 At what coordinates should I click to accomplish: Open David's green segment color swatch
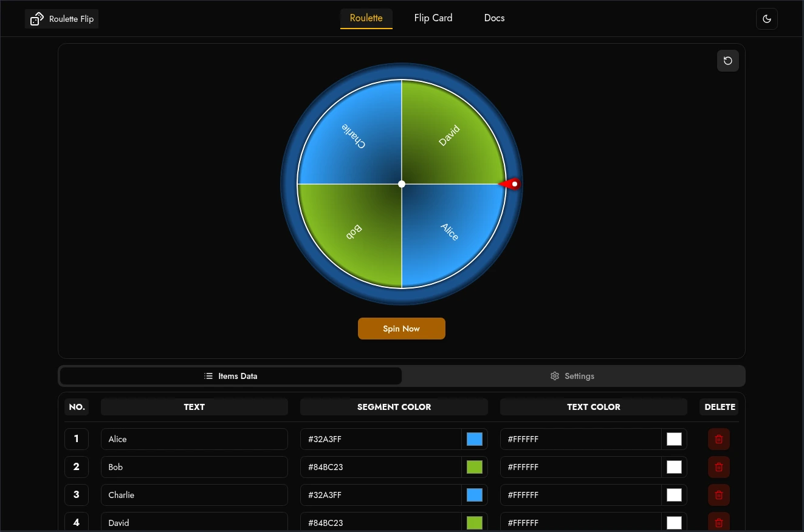click(x=475, y=522)
